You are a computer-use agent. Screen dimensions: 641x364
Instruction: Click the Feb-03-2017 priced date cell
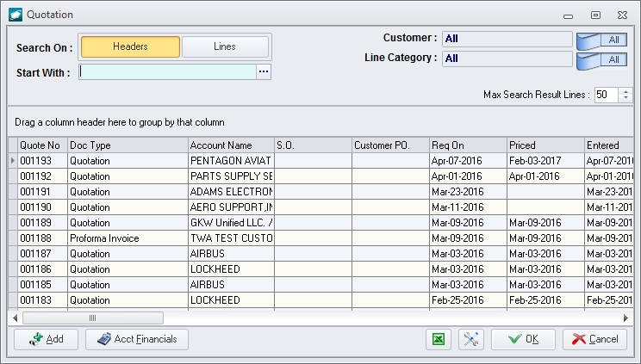[x=545, y=161]
